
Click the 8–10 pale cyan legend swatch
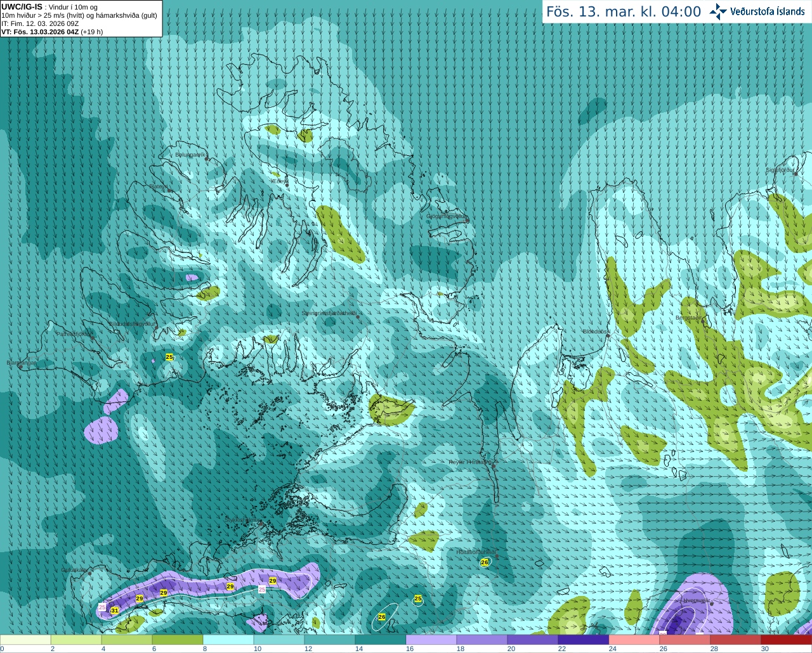click(x=228, y=640)
